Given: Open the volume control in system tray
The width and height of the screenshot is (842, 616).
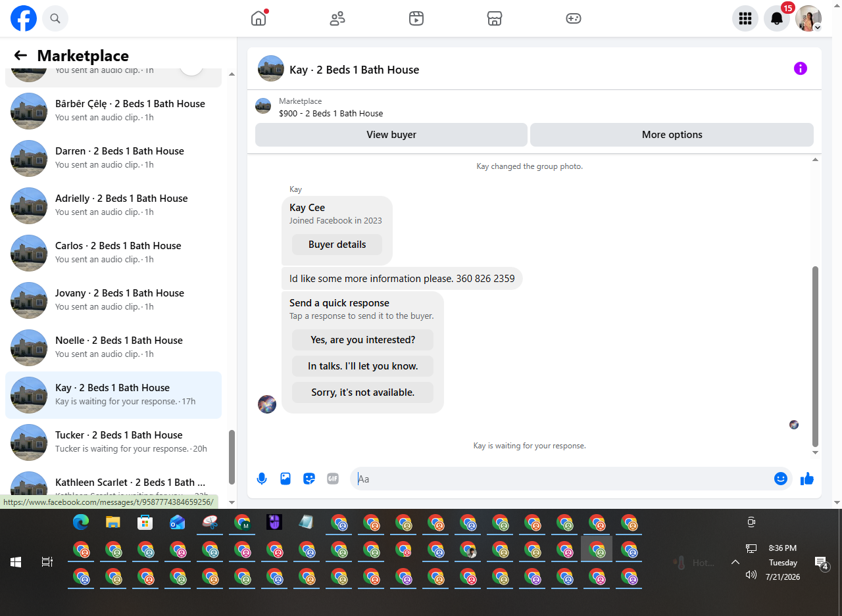Looking at the screenshot, I should pyautogui.click(x=751, y=575).
